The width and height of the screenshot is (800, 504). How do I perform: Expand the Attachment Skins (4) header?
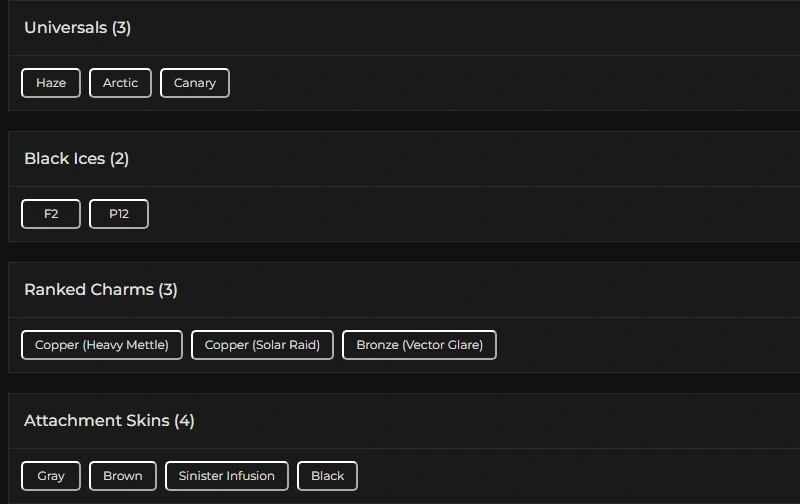click(109, 421)
